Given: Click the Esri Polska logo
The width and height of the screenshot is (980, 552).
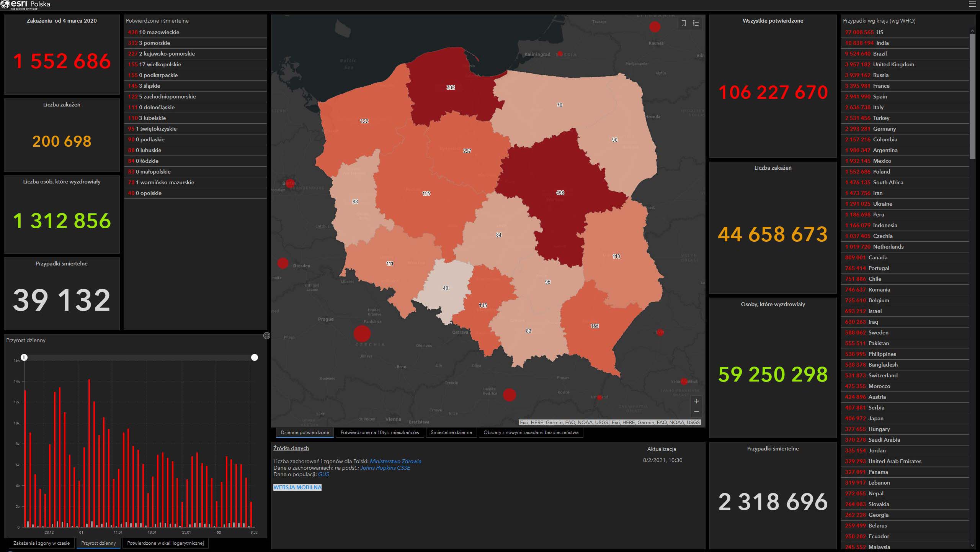Looking at the screenshot, I should point(25,5).
